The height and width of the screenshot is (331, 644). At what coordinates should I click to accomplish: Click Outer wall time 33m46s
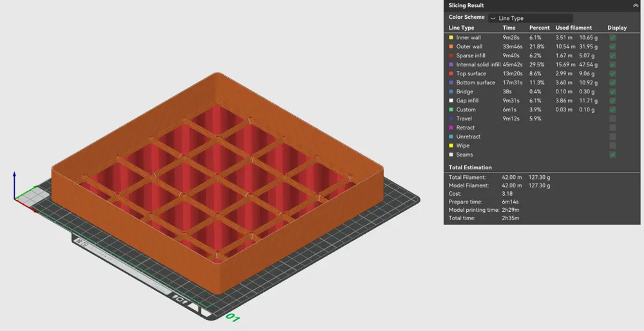[x=513, y=46]
